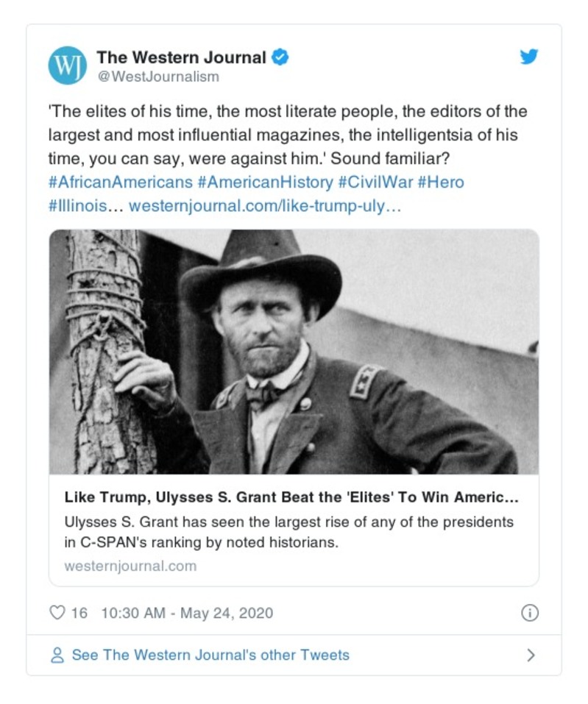Open the #CivilWar hashtag
Viewport: 588px width, 704px height.
[374, 182]
